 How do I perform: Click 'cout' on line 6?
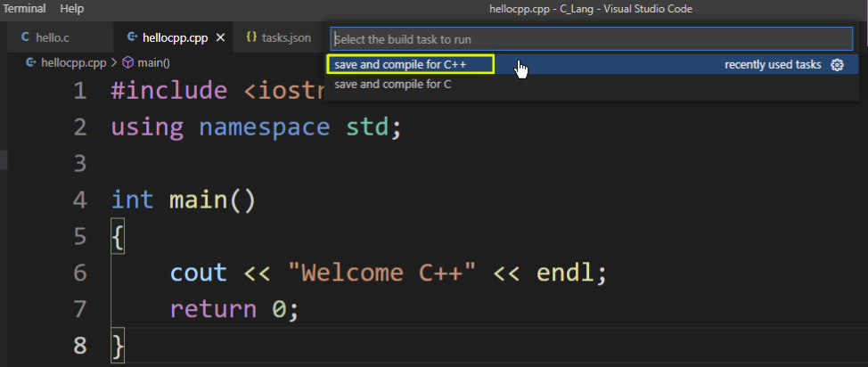click(198, 273)
